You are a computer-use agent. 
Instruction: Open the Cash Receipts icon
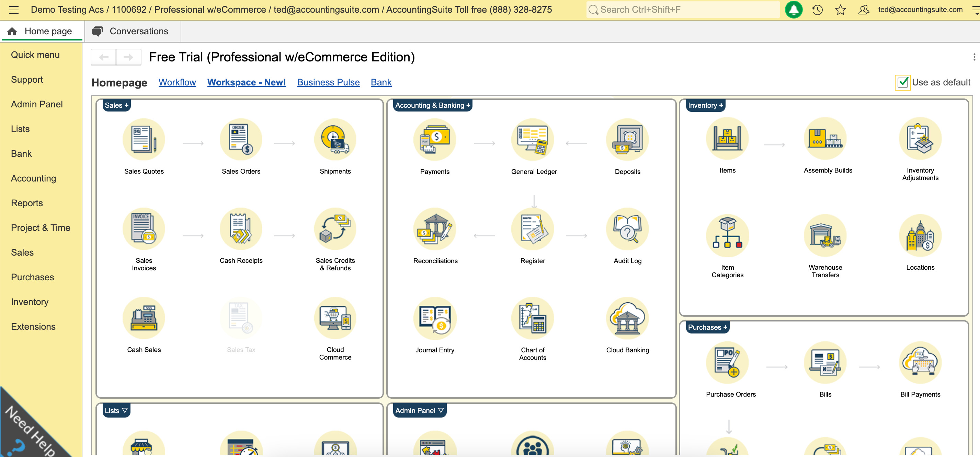tap(241, 229)
